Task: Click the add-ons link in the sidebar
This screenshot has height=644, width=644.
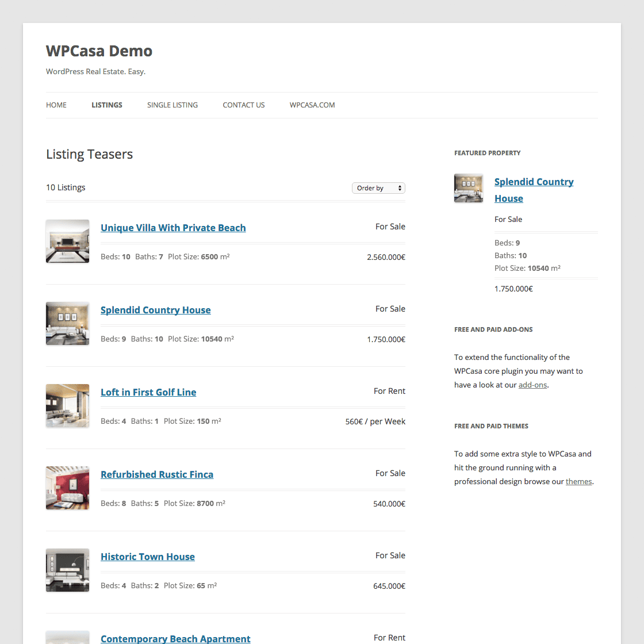Action: (x=532, y=385)
